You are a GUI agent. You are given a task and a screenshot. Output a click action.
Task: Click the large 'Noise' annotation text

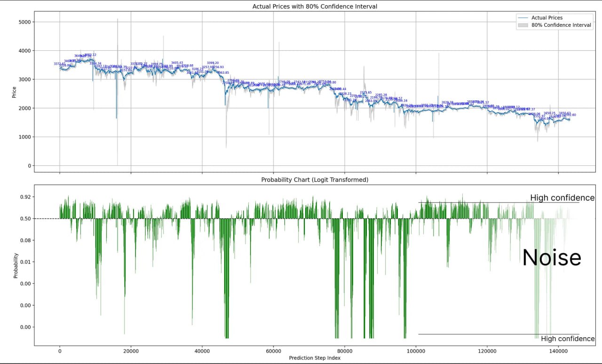click(x=551, y=258)
